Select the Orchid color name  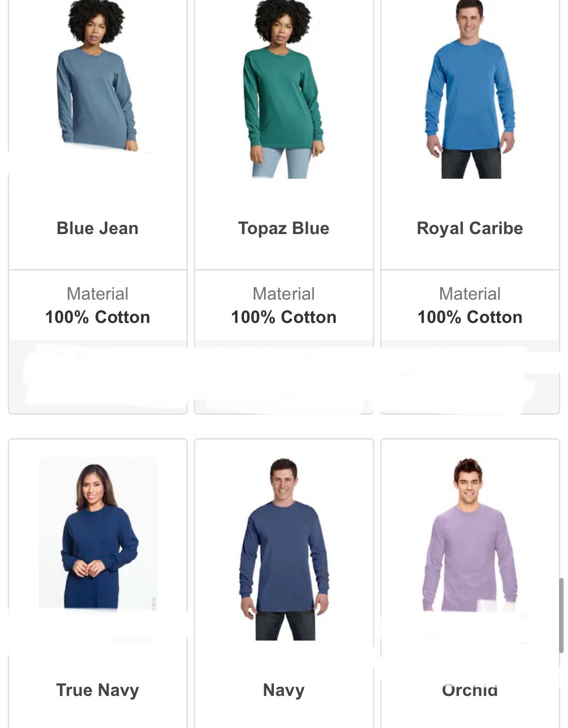pyautogui.click(x=470, y=690)
